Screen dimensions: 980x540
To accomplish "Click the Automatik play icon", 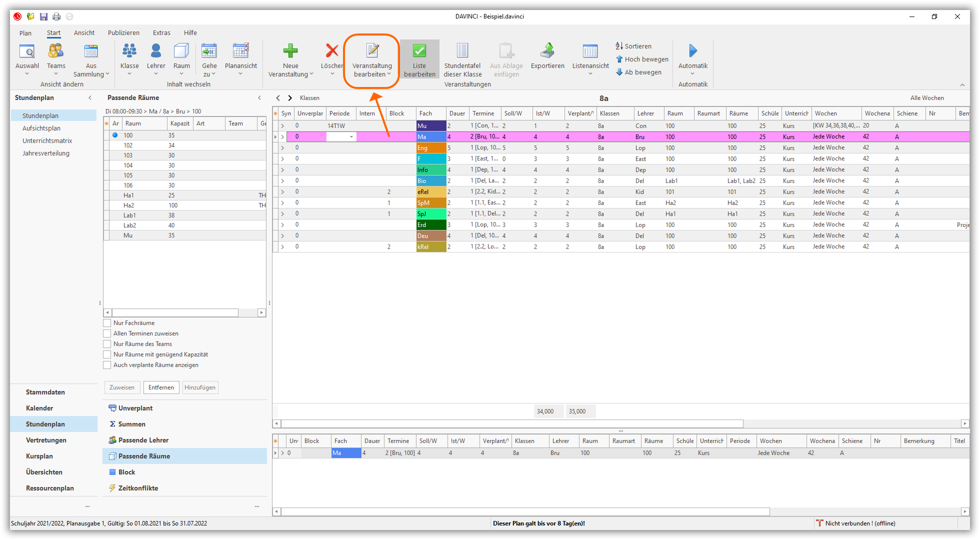I will pos(692,50).
